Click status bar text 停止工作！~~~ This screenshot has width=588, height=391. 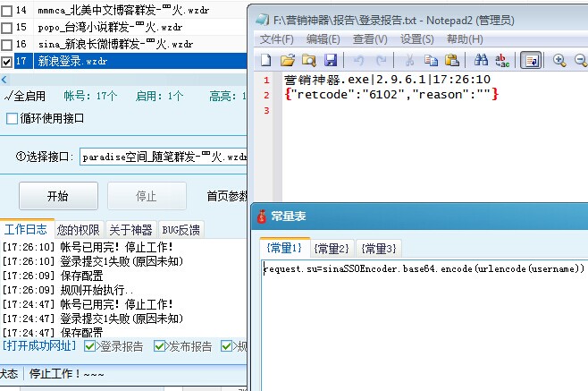[66, 374]
